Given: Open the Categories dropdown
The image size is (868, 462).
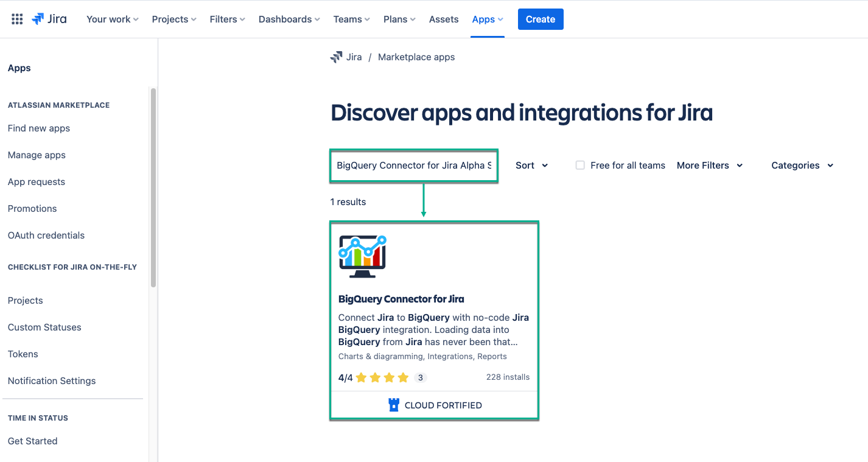Looking at the screenshot, I should click(802, 165).
